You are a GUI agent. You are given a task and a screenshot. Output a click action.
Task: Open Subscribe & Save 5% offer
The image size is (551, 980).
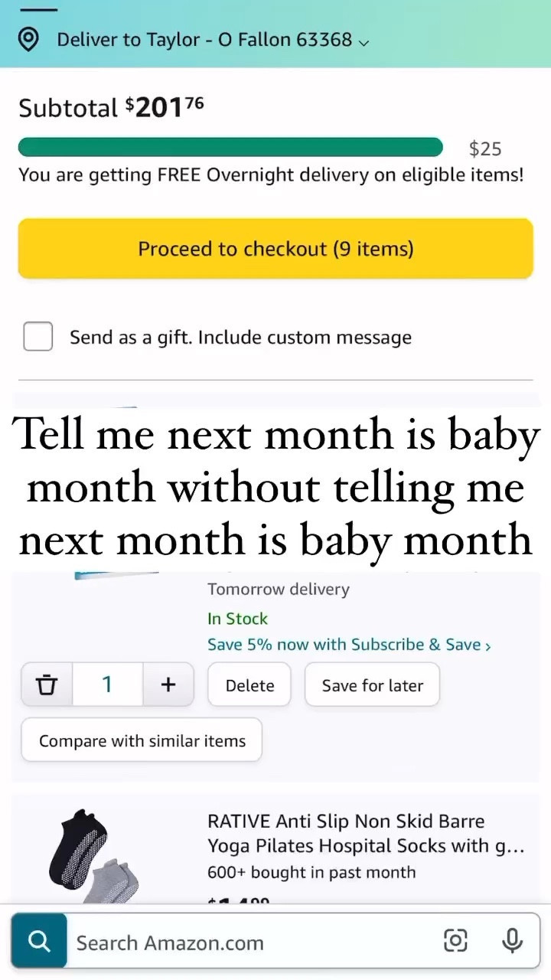point(349,645)
